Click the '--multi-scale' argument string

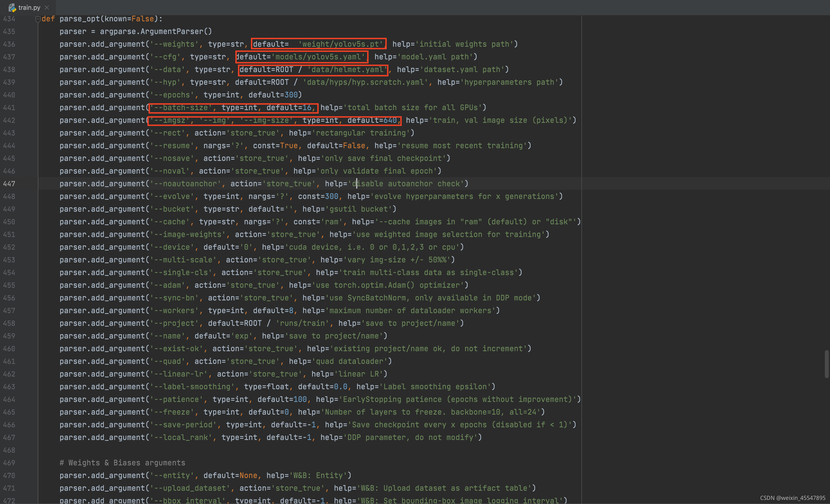(x=183, y=260)
